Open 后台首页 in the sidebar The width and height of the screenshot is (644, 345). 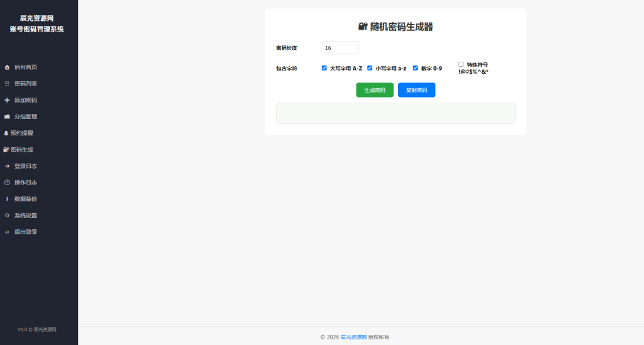click(38, 67)
